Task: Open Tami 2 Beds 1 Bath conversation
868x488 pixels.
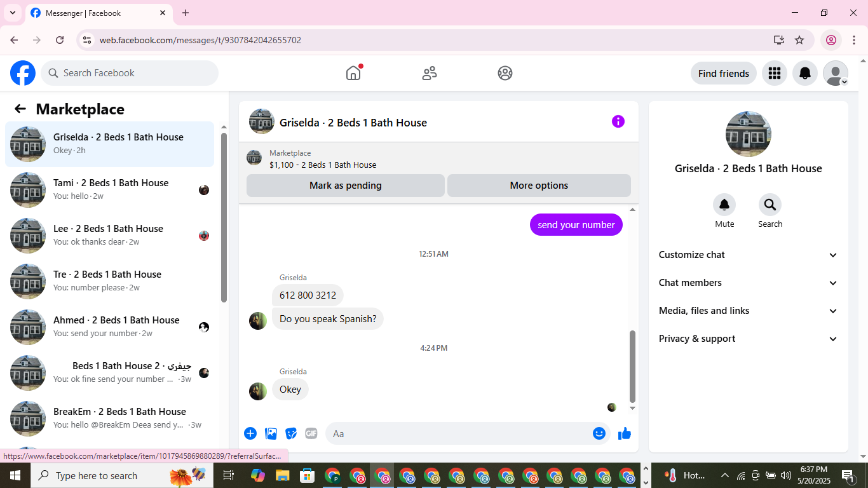Action: 109,190
